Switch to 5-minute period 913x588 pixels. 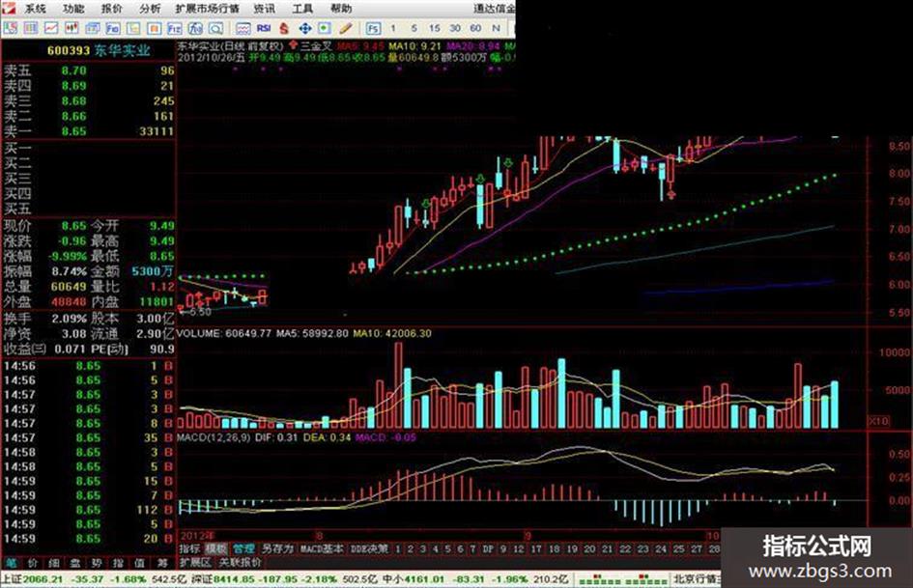pyautogui.click(x=414, y=27)
